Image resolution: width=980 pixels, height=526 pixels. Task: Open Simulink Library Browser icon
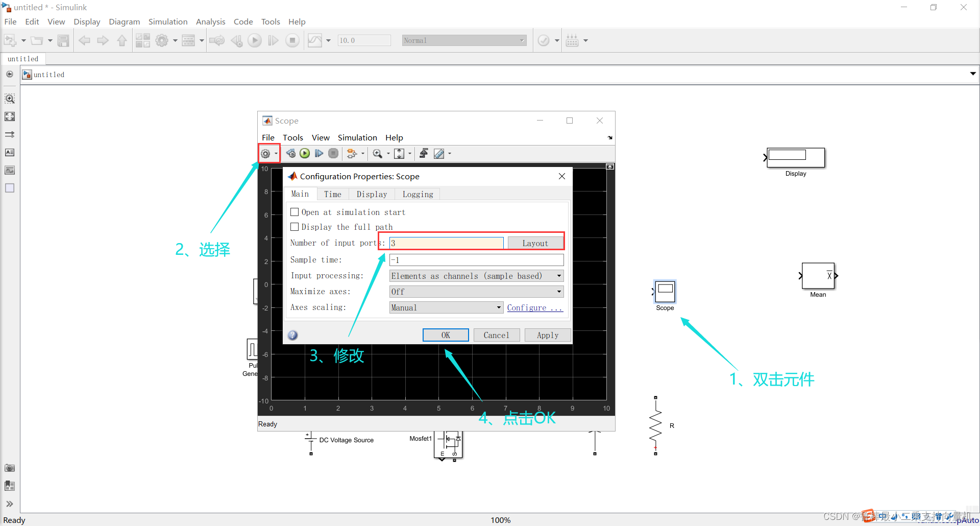[x=143, y=40]
